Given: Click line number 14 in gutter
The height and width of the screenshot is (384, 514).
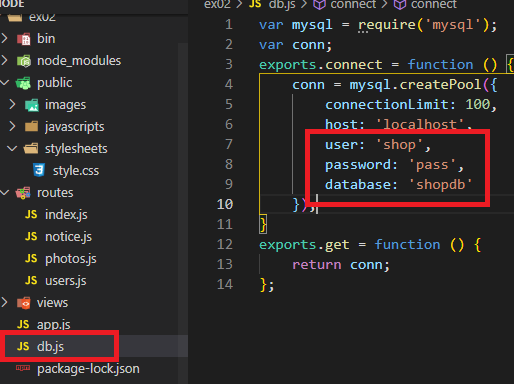Looking at the screenshot, I should [225, 284].
